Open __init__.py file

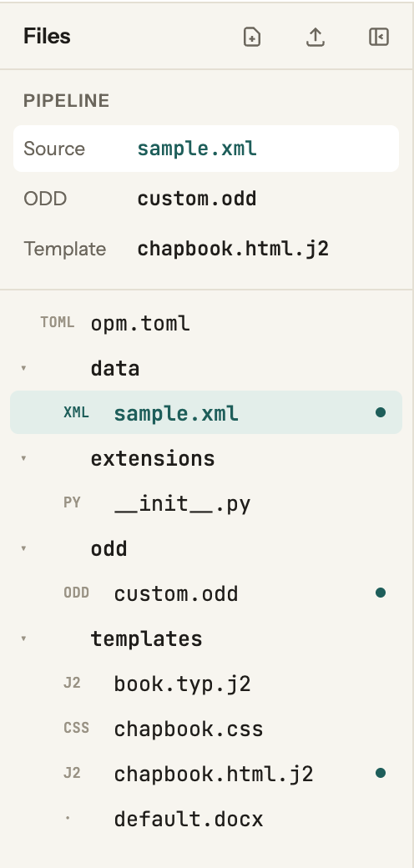coord(206,503)
